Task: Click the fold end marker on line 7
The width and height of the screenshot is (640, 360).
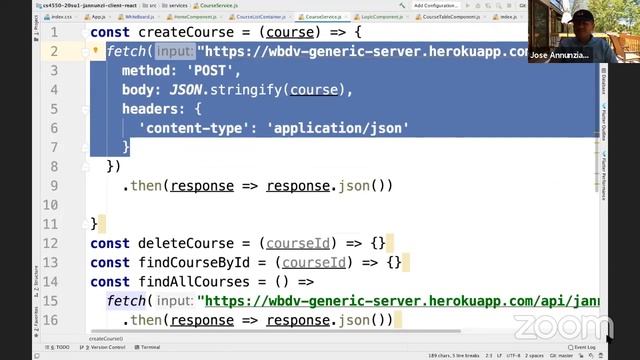Action: [x=85, y=148]
